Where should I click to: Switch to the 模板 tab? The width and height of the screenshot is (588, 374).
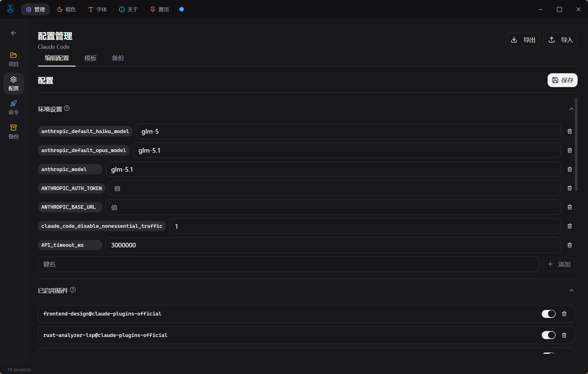(90, 58)
